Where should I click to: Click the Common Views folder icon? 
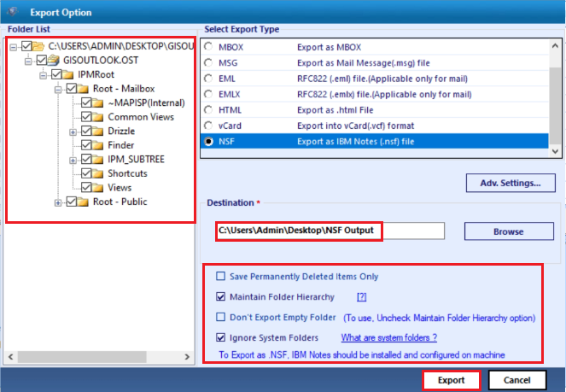click(x=97, y=117)
